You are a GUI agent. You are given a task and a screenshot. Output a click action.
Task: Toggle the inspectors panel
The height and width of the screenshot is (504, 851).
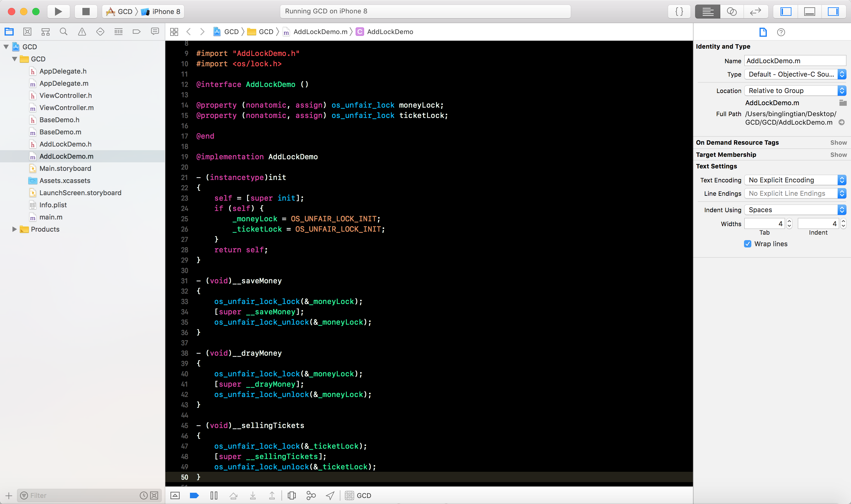tap(833, 12)
